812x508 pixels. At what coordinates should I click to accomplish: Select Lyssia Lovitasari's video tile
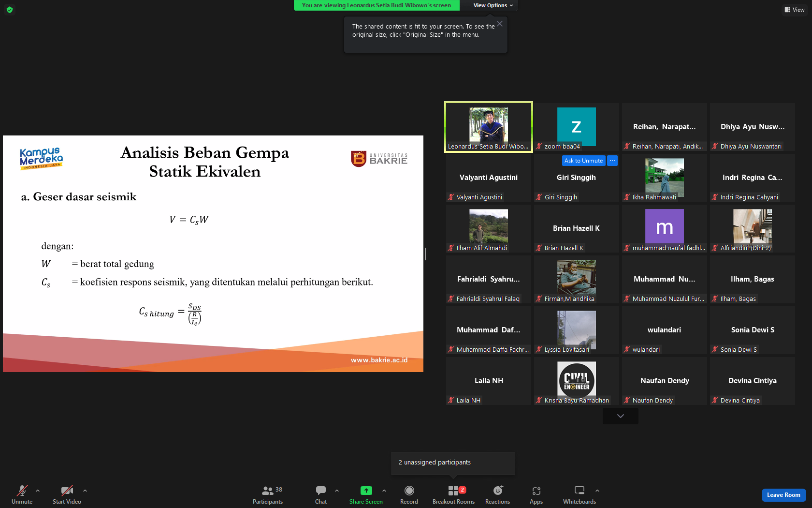(x=577, y=330)
